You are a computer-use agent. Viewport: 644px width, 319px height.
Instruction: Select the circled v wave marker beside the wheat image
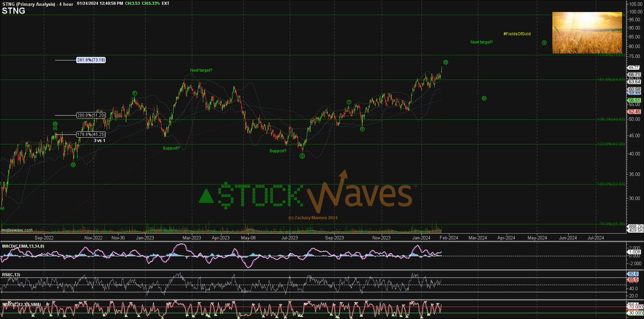pyautogui.click(x=544, y=42)
